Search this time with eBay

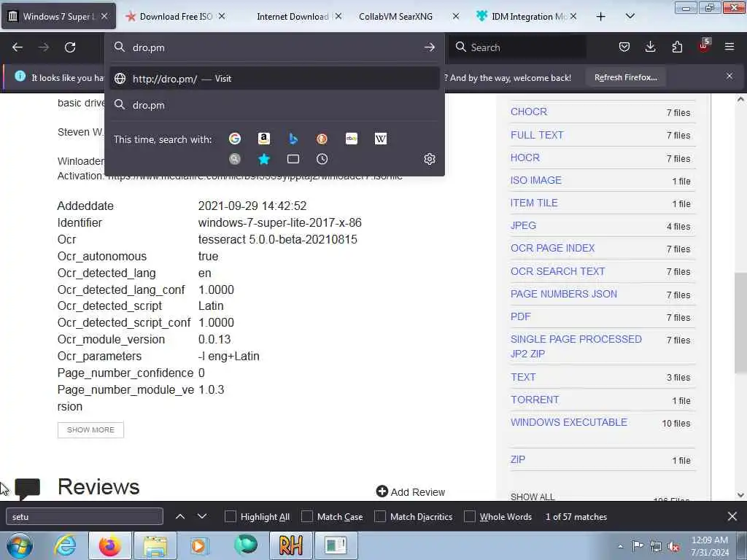point(352,139)
